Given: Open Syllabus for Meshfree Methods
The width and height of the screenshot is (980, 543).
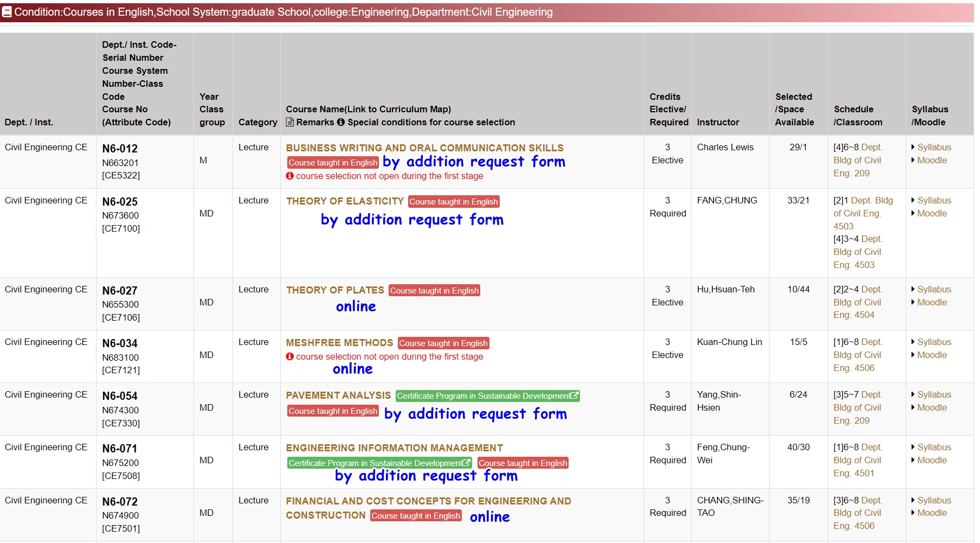Looking at the screenshot, I should 934,342.
